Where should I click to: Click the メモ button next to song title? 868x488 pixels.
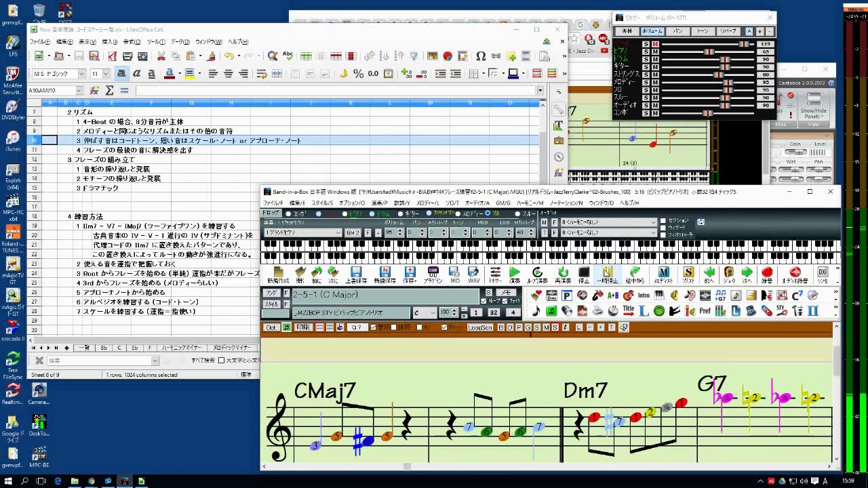[x=507, y=293]
